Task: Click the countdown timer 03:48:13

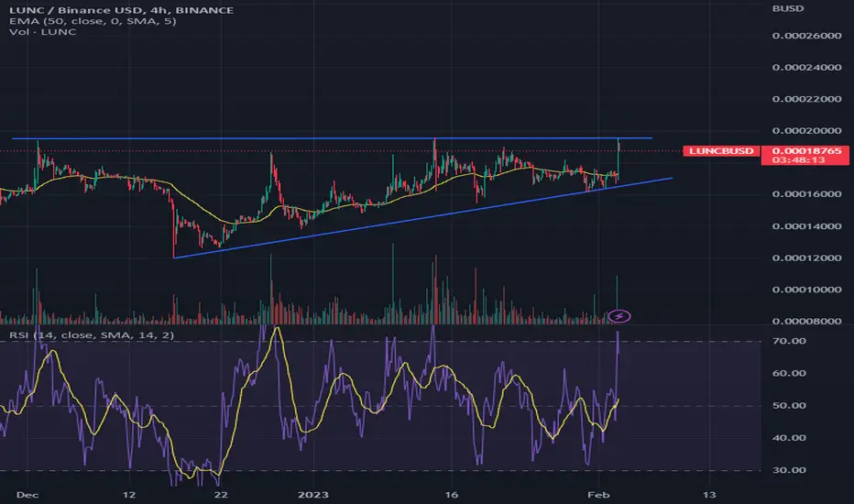Action: pos(798,160)
